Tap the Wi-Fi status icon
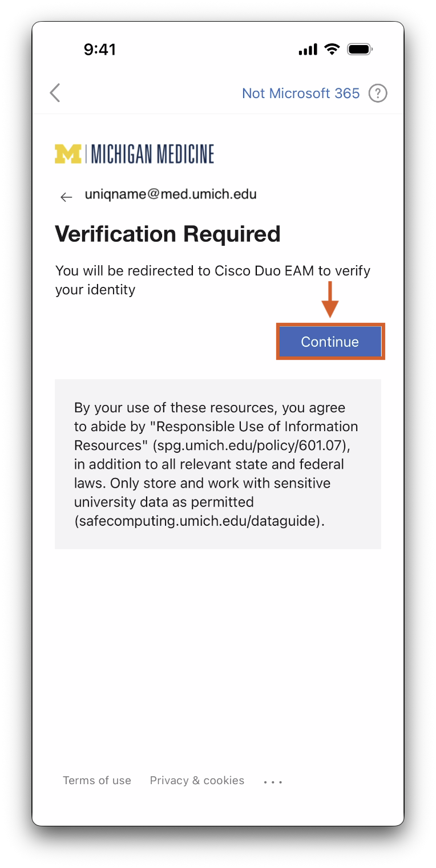 coord(332,50)
